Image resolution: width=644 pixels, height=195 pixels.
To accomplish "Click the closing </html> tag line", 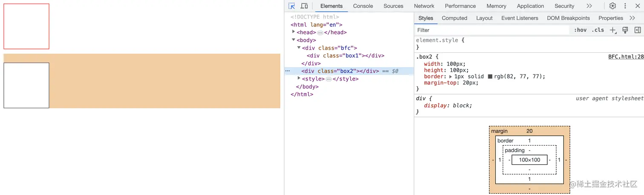I will 302,94.
